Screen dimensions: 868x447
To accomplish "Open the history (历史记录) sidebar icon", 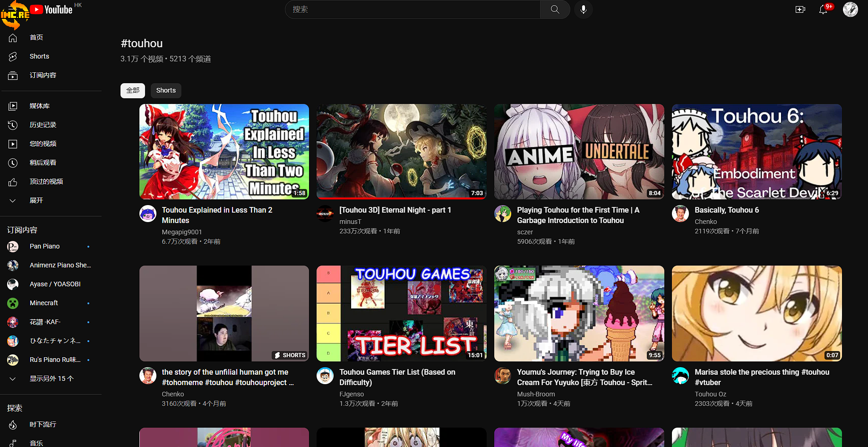I will 13,125.
